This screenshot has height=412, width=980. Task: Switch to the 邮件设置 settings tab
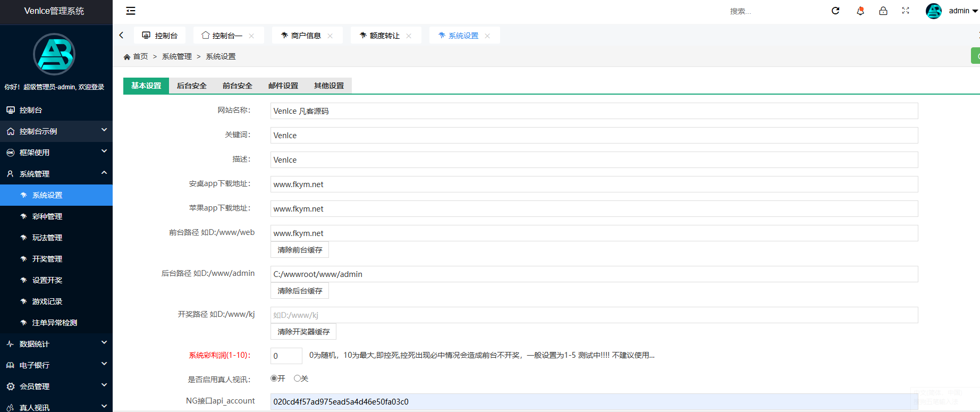[x=283, y=86]
